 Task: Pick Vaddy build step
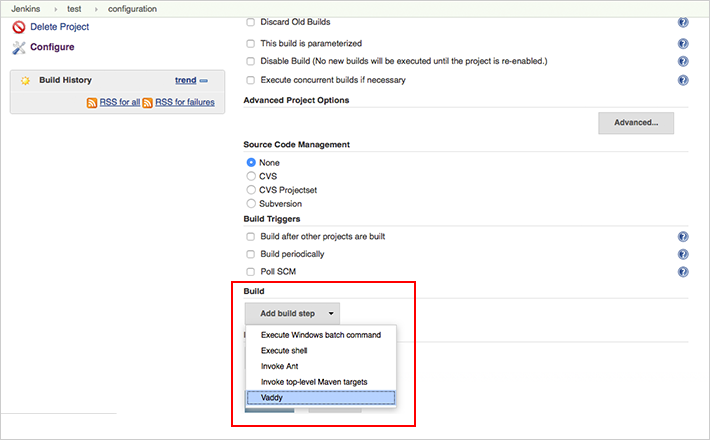point(321,397)
